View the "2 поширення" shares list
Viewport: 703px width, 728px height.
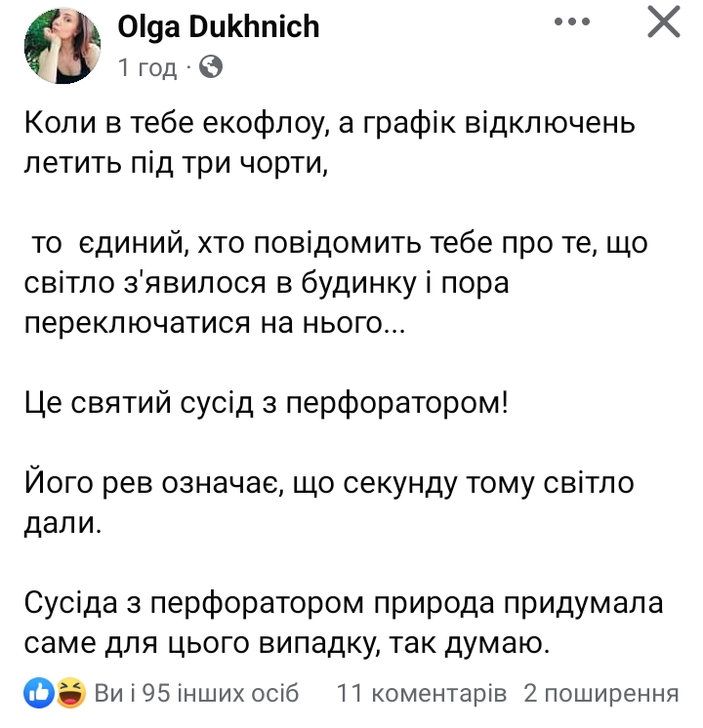600,694
